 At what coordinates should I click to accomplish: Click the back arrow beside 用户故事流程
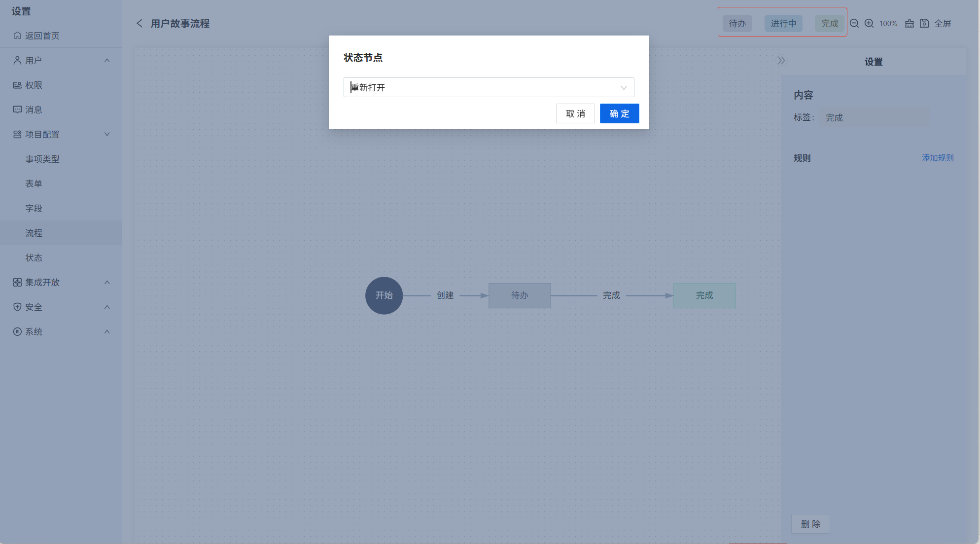pyautogui.click(x=140, y=23)
